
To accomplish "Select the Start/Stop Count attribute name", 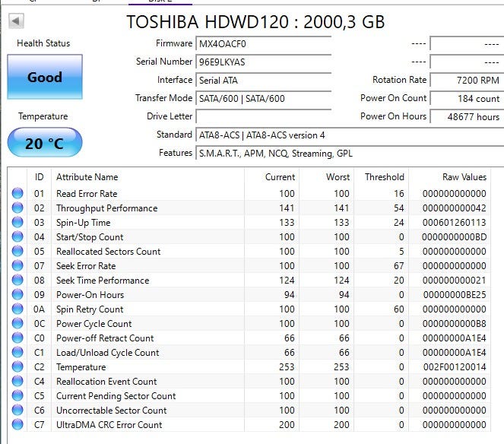I will click(x=90, y=237).
